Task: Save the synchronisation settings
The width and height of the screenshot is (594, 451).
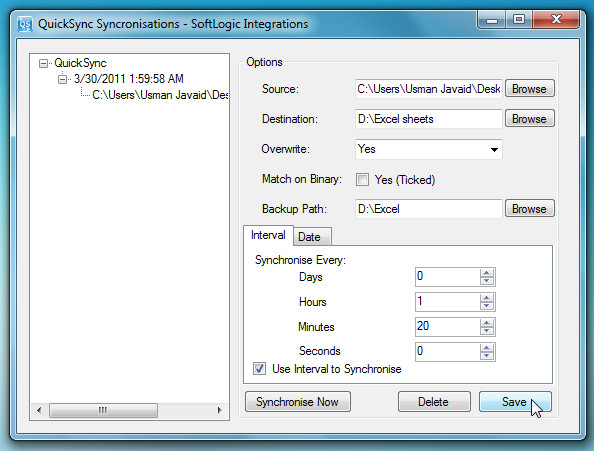Action: click(515, 402)
